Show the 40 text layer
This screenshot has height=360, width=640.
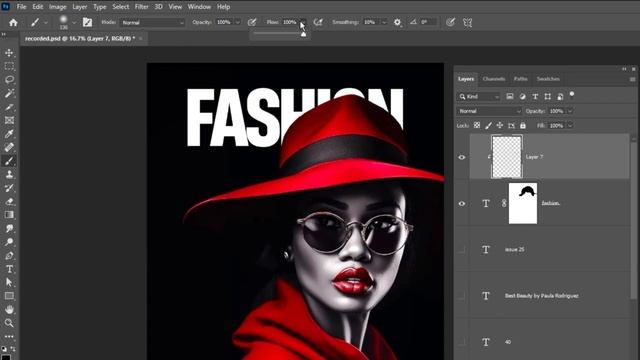click(x=462, y=342)
